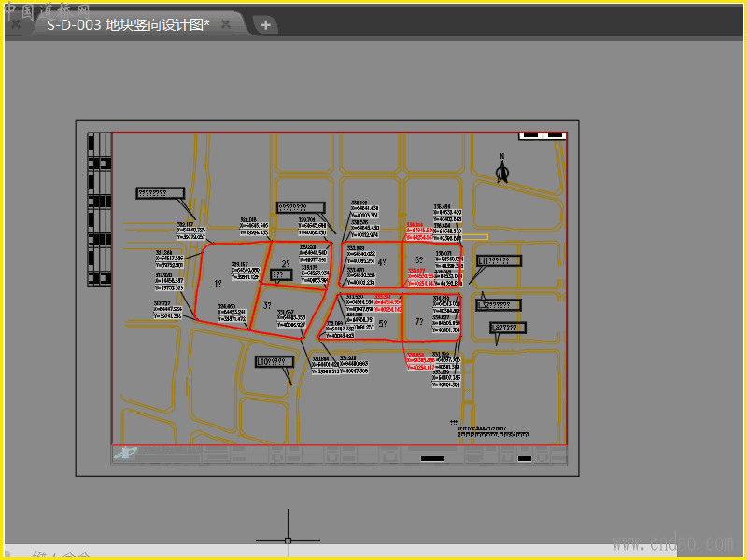Click the logo in title block corner

[123, 455]
